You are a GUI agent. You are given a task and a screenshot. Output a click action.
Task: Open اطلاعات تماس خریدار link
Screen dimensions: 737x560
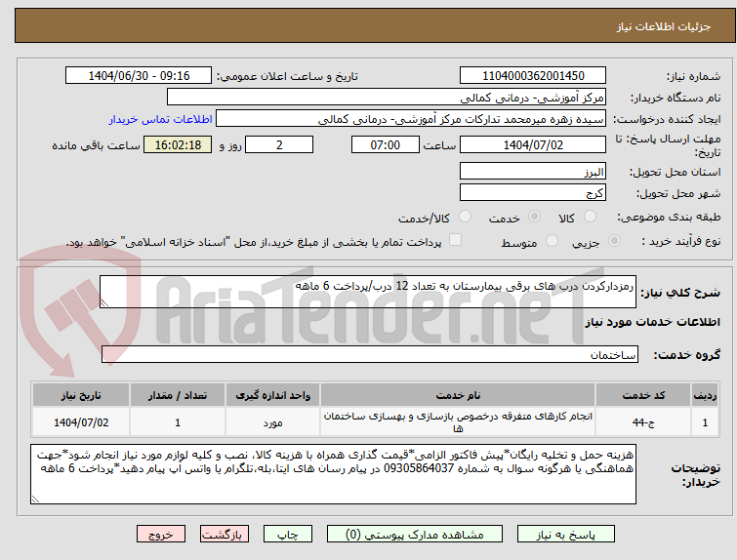[x=161, y=119]
